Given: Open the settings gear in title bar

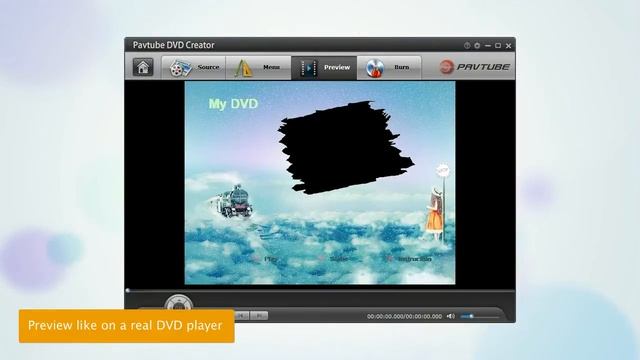Looking at the screenshot, I should click(x=477, y=45).
